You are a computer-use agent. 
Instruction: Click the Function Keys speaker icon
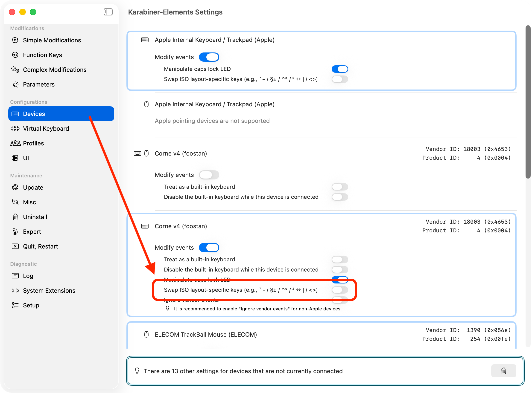(x=15, y=55)
